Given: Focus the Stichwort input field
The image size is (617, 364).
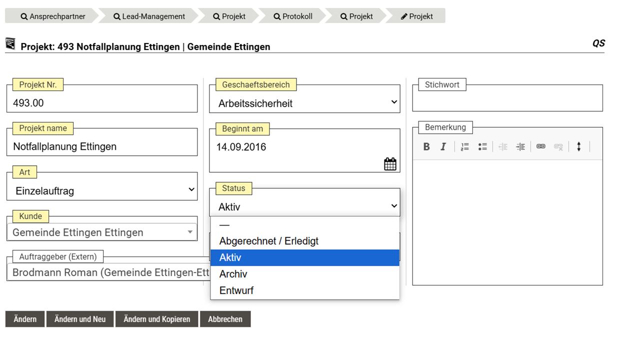Looking at the screenshot, I should coord(507,101).
